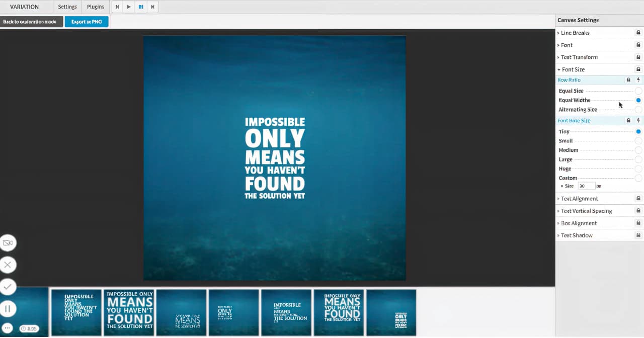Screen dimensions: 644x338
Task: Click the three-dots more options button
Action: (8, 328)
